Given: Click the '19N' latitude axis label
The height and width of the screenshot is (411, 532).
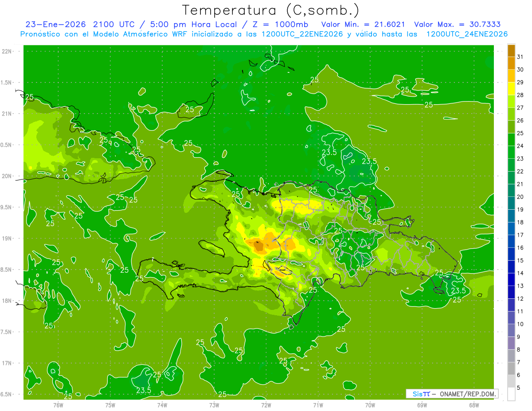Looking at the screenshot, I should [8, 239].
